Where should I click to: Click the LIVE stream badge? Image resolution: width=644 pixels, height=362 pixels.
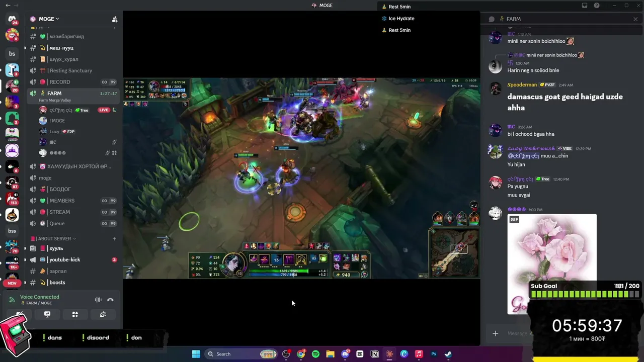(104, 110)
